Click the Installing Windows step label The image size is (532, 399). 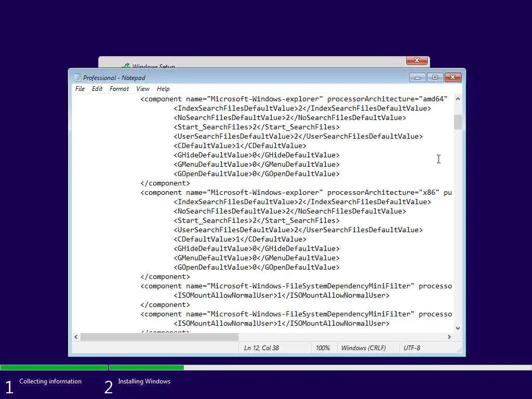point(144,381)
